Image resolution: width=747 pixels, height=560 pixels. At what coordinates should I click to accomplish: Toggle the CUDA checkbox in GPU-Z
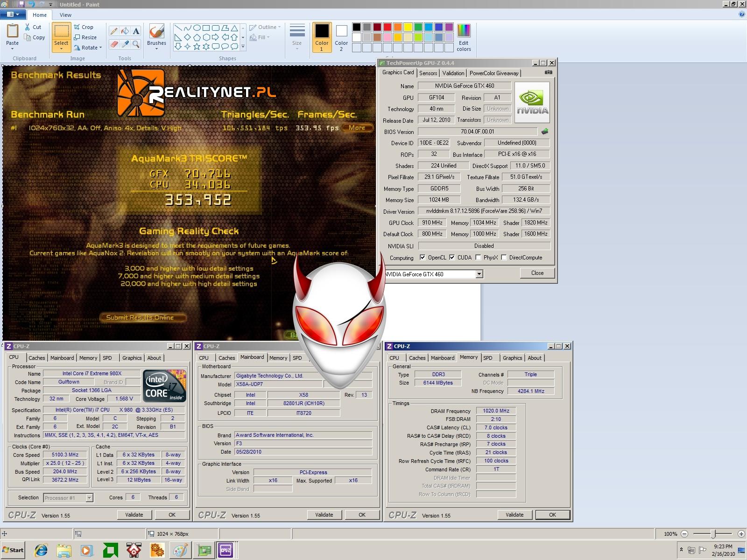coord(452,258)
